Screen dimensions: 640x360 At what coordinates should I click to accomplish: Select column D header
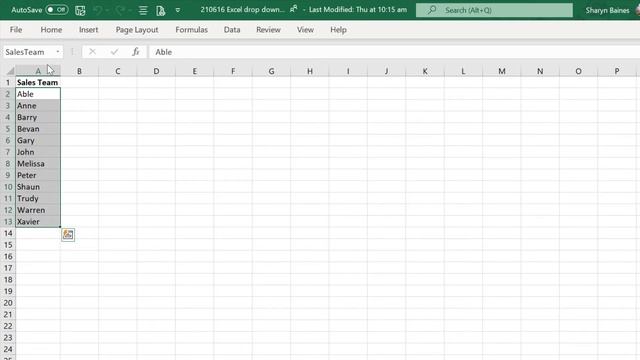(156, 71)
